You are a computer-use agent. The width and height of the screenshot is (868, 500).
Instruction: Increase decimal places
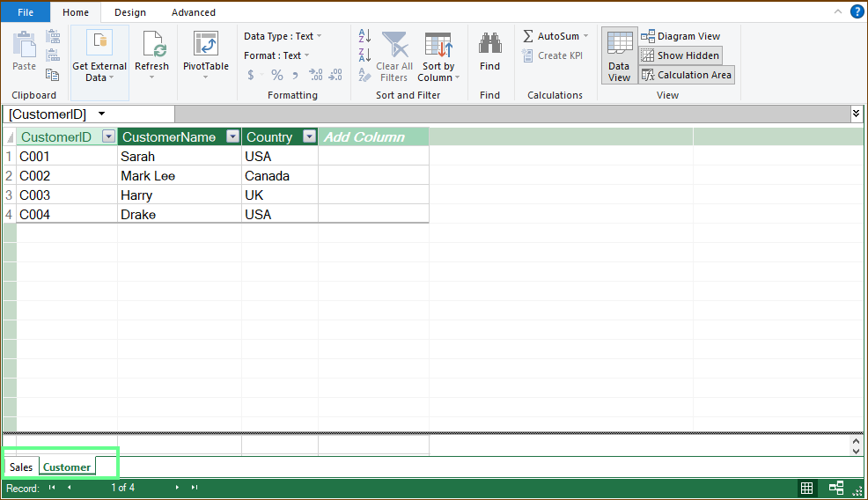click(315, 75)
